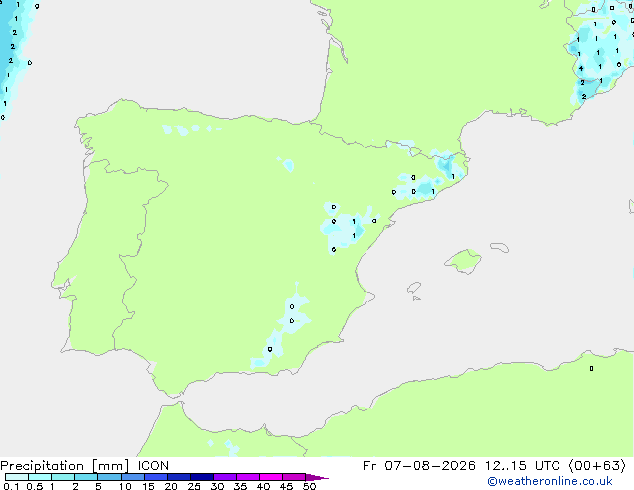
Task: Click the Menorca island outline
Action: pos(500,247)
